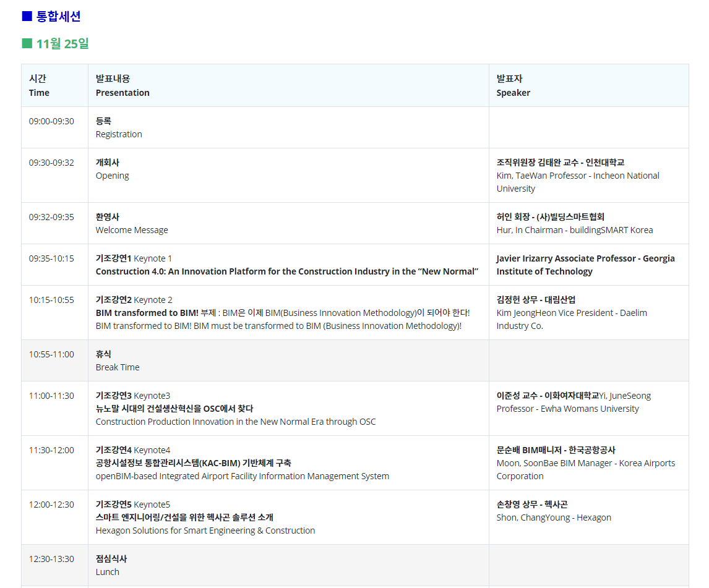Select the 10:55-11:00 time cell

tap(54, 360)
